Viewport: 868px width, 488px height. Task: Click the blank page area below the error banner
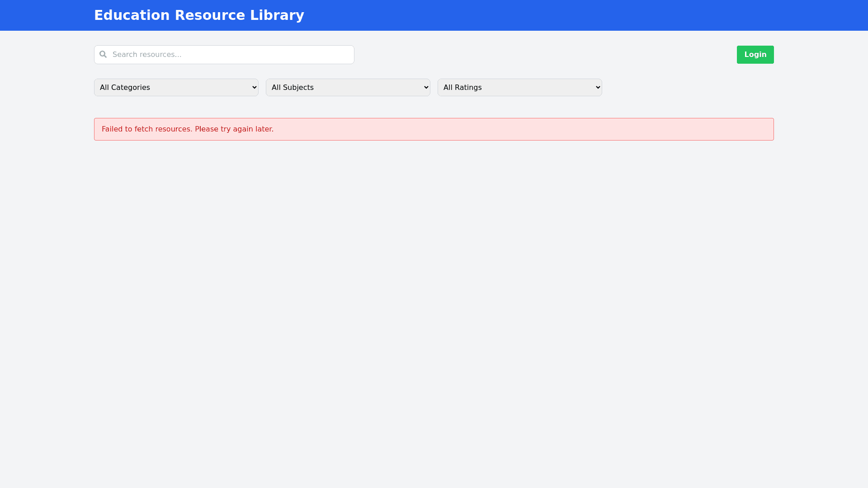pyautogui.click(x=434, y=294)
